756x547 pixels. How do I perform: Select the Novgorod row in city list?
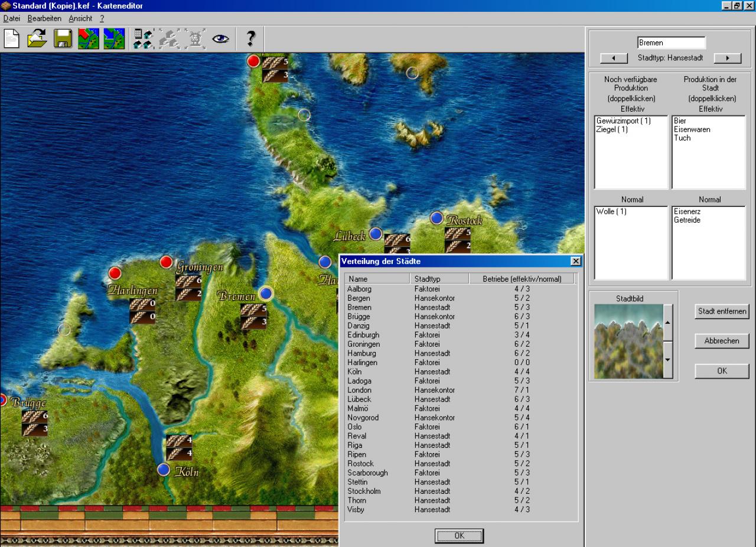tap(460, 418)
